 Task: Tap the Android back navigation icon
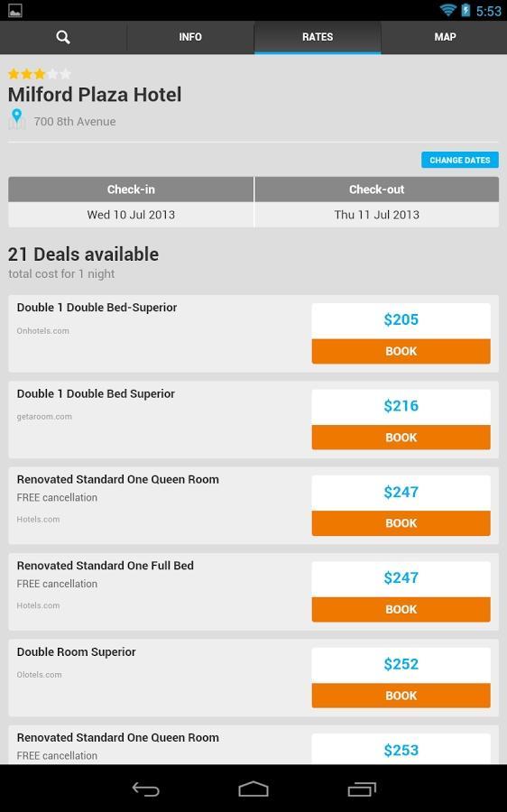coord(145,789)
